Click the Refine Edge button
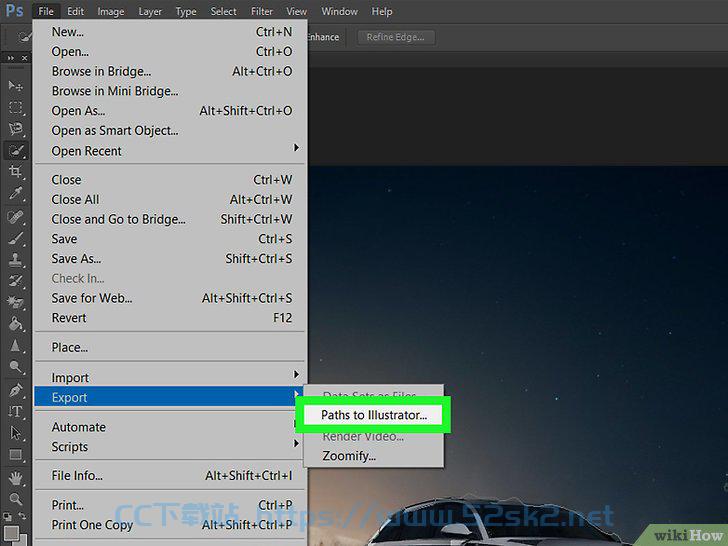Image resolution: width=728 pixels, height=546 pixels. (x=396, y=37)
